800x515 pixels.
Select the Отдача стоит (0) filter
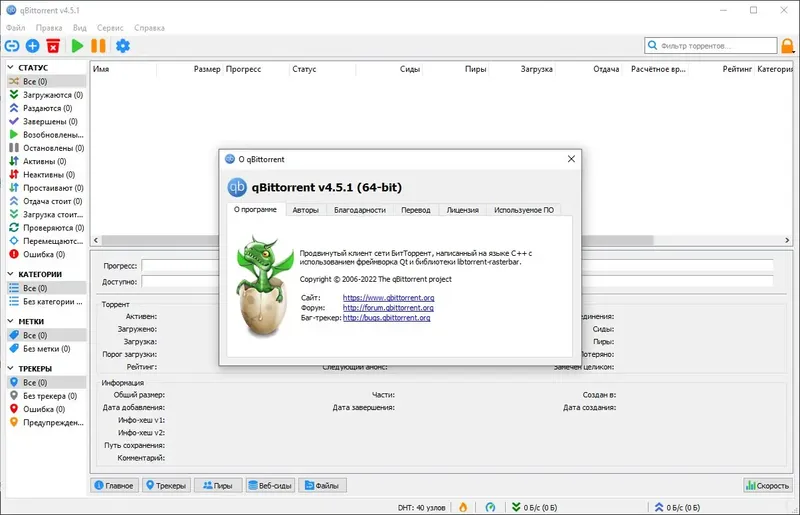(46, 201)
